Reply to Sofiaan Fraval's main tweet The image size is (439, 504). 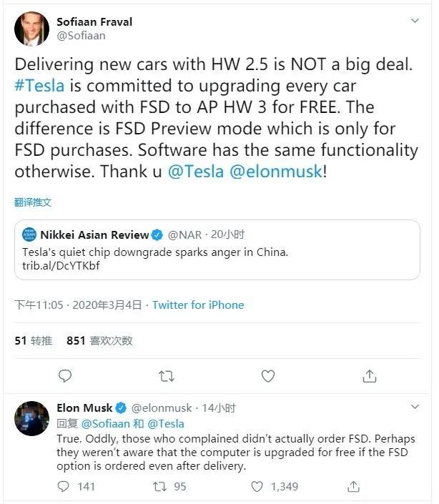coord(65,375)
